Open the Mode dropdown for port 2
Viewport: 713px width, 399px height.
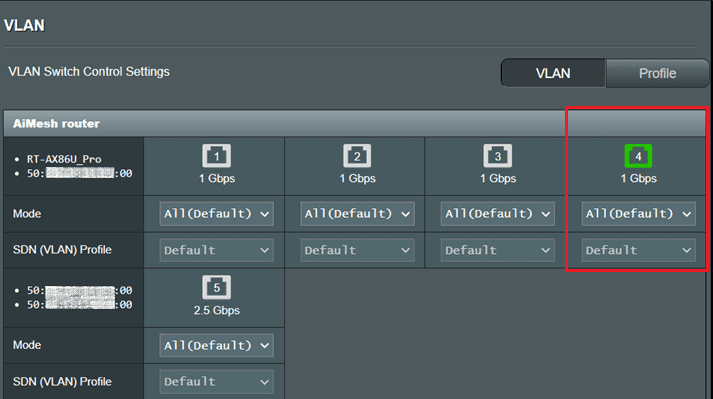point(357,214)
